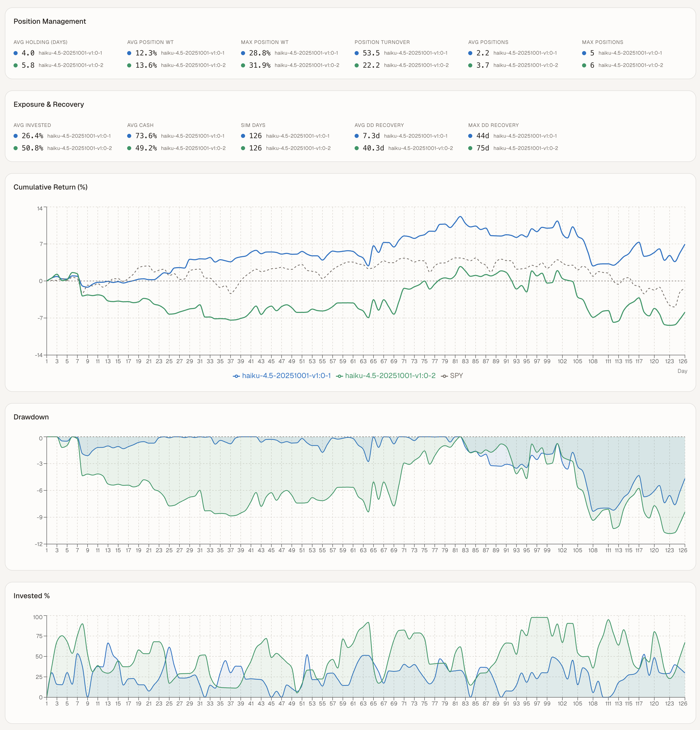Click the Position Management section heading
700x730 pixels.
coord(50,21)
